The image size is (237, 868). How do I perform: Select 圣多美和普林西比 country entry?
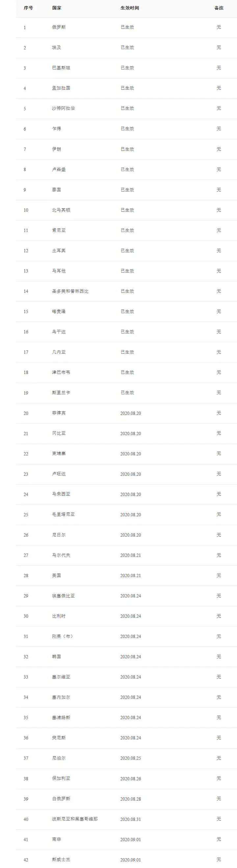[70, 291]
